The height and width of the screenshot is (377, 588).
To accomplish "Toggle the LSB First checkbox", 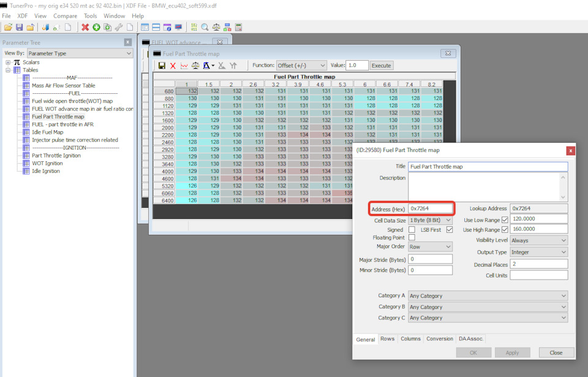I will (x=450, y=229).
